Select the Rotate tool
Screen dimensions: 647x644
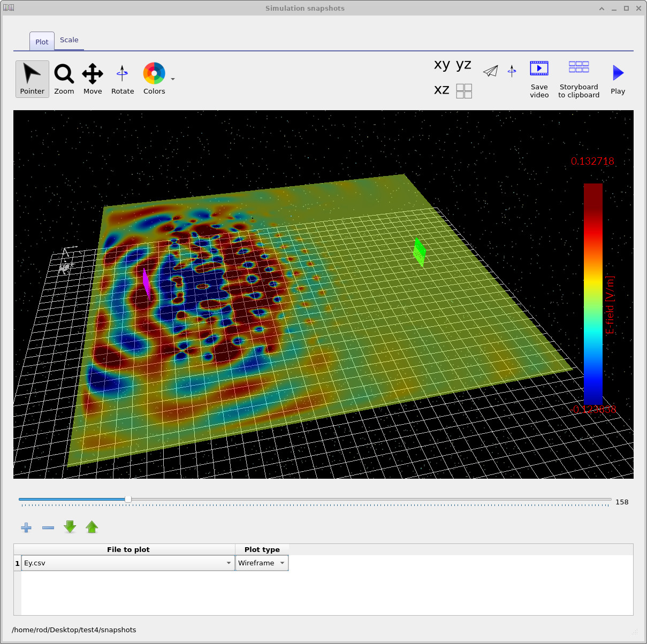click(123, 79)
